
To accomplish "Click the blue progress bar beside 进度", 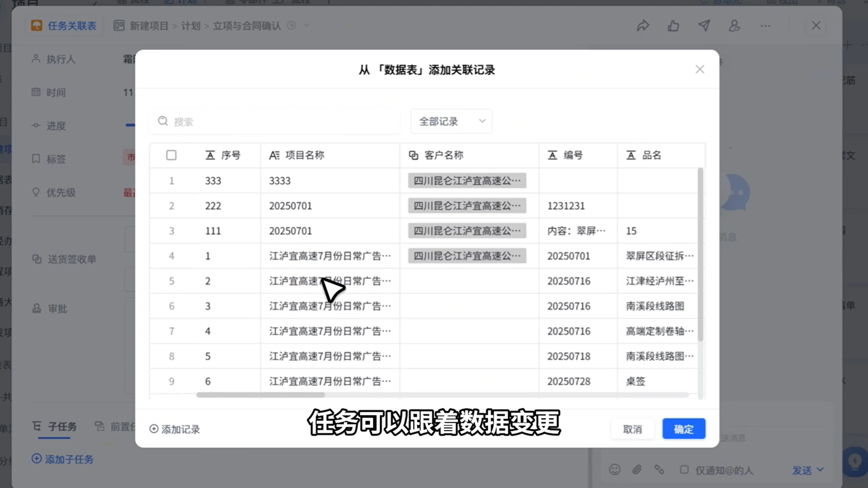I will pyautogui.click(x=130, y=125).
